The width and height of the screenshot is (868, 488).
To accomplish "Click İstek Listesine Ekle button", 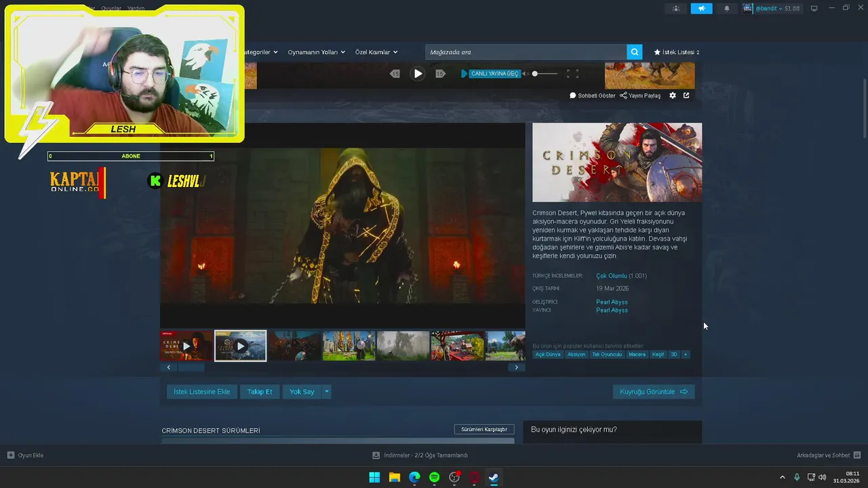I will coord(201,392).
